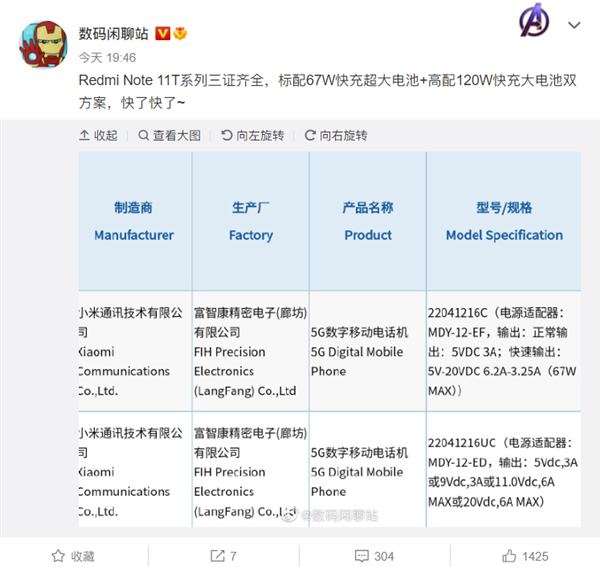
Task: Click the 型号/规格 Model Specification header
Action: coord(504,221)
